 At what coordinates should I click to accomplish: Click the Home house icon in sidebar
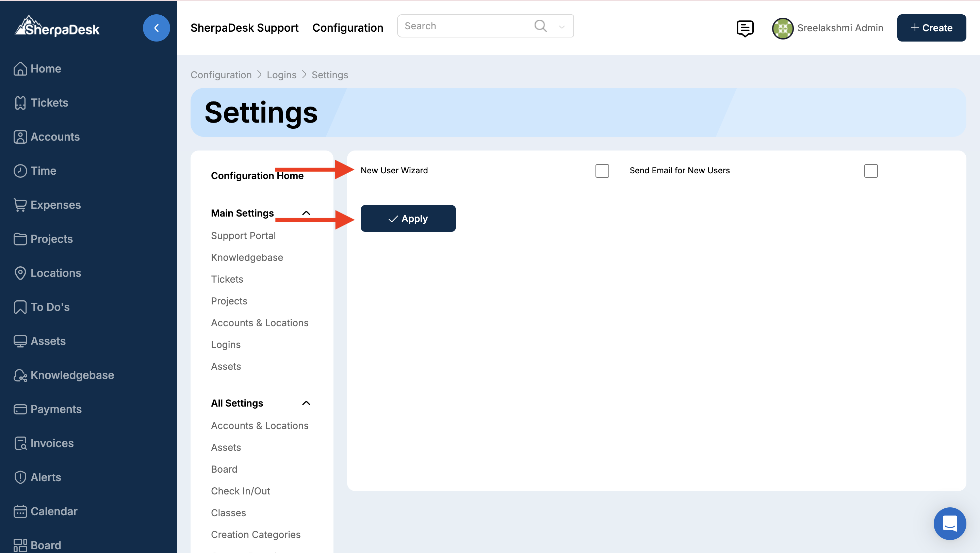[x=20, y=69]
